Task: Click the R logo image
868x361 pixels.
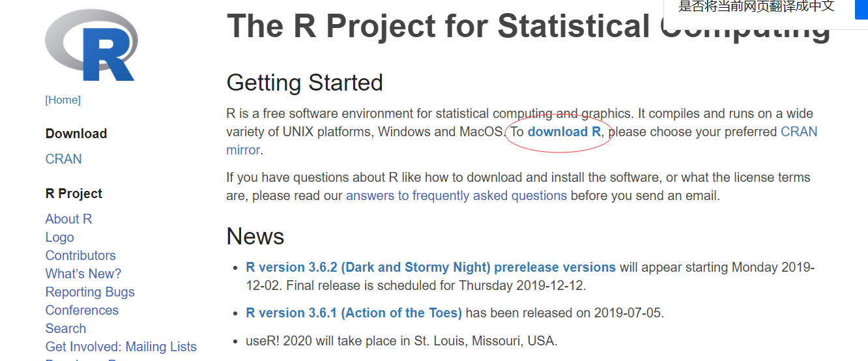Action: tap(91, 45)
